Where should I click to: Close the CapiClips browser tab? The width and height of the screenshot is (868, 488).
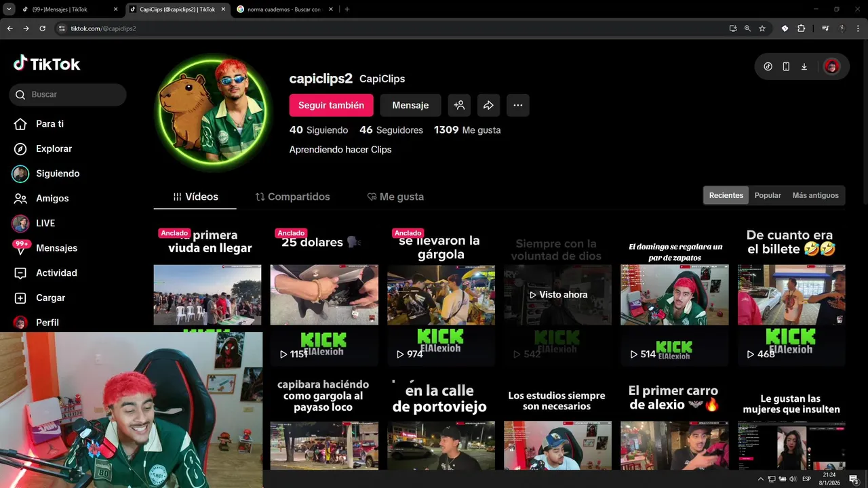(223, 9)
